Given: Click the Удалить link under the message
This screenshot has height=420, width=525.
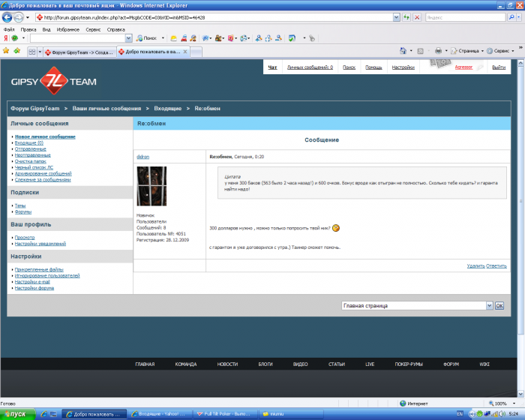Looking at the screenshot, I should (475, 266).
